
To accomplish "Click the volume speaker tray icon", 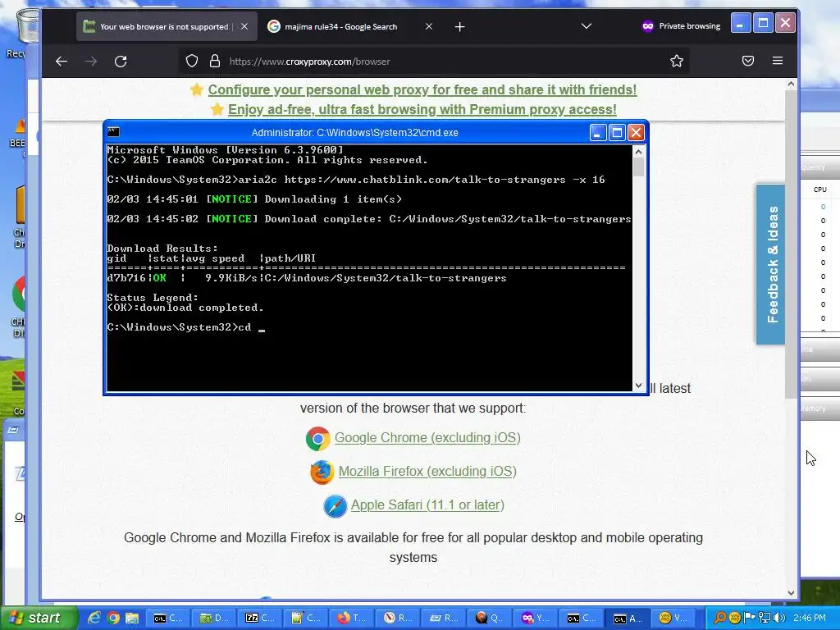I will coord(779,619).
